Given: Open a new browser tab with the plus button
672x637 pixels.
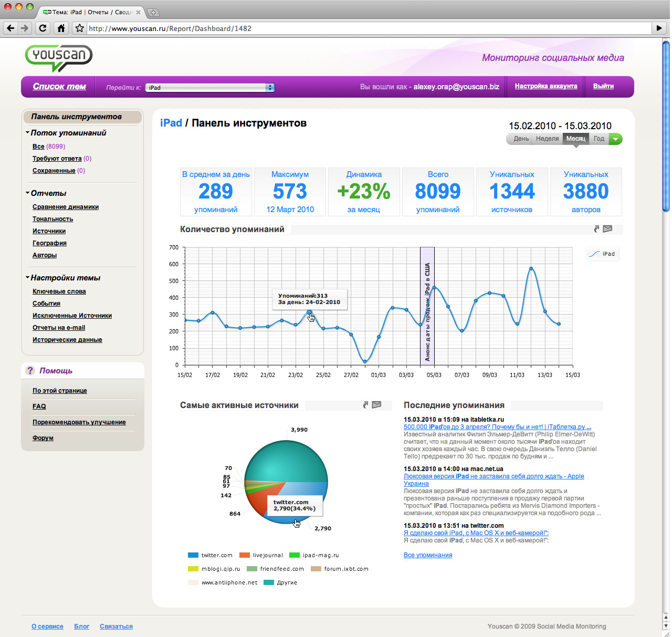Looking at the screenshot, I should click(153, 12).
